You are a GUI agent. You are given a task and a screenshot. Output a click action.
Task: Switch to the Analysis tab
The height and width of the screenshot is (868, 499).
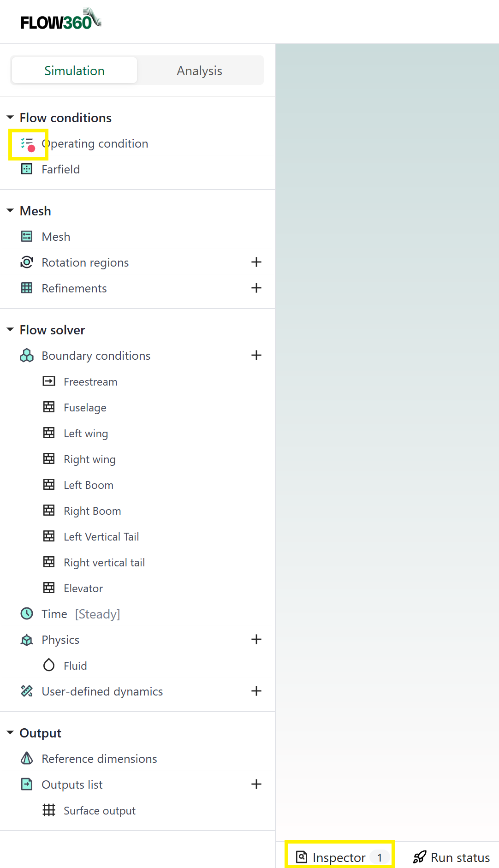[199, 71]
